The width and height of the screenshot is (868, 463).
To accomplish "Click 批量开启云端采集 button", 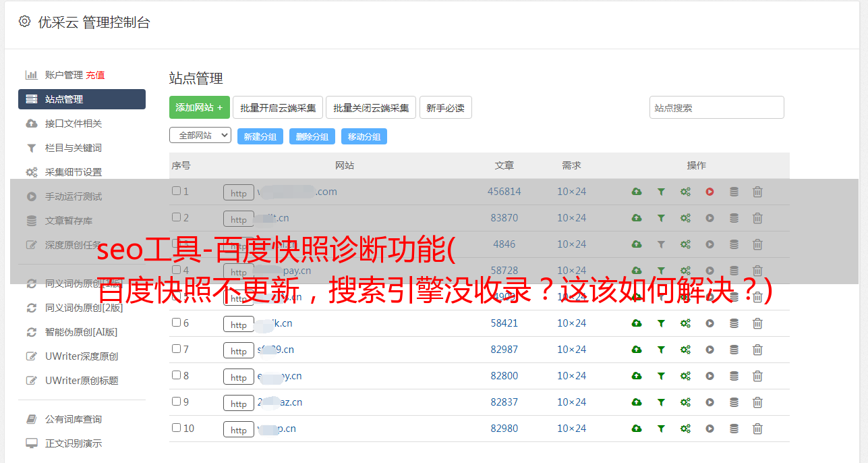I will point(278,107).
